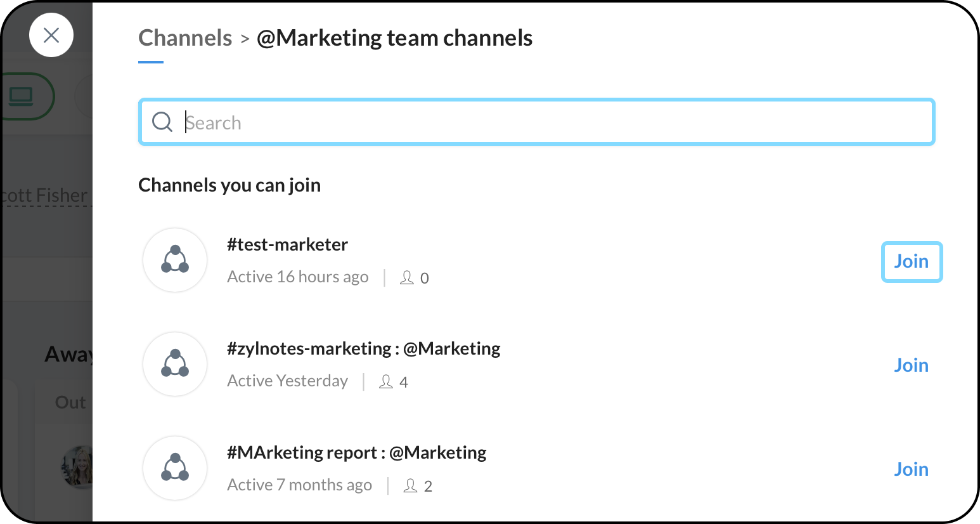Click the #zylnotes-marketing channel avatar icon
Image resolution: width=980 pixels, height=524 pixels.
[175, 364]
